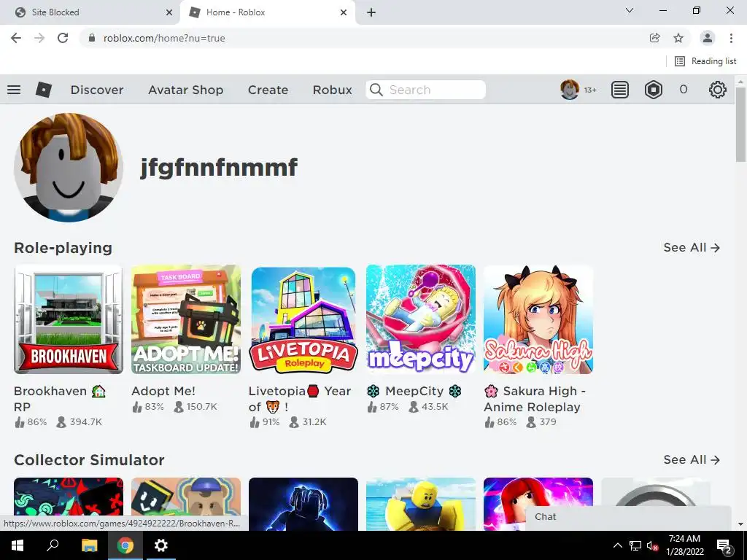Open the jfgfnnfnmmf username link
The width and height of the screenshot is (747, 560).
tap(219, 168)
